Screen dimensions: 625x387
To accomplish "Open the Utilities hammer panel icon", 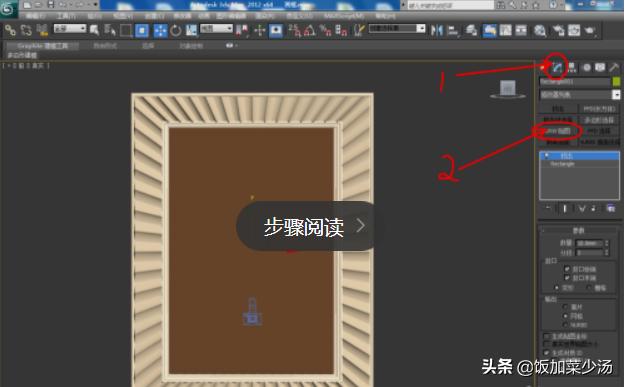I will pyautogui.click(x=614, y=67).
